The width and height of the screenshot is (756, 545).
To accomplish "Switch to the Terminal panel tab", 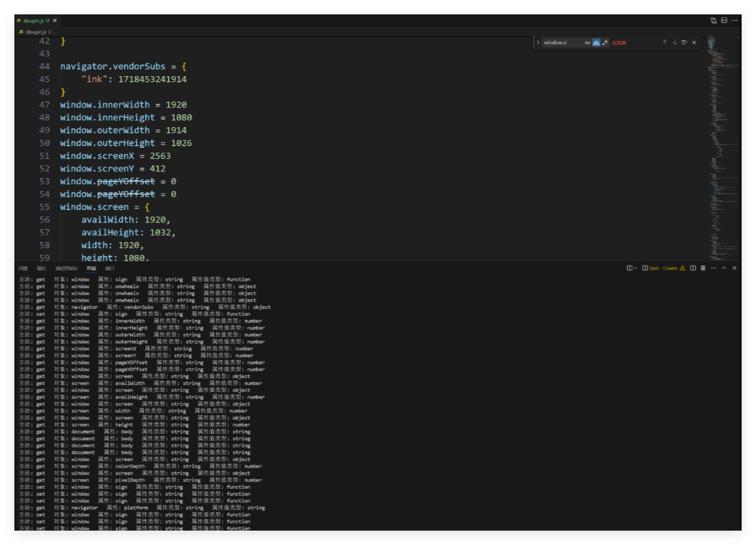I will [x=91, y=269].
